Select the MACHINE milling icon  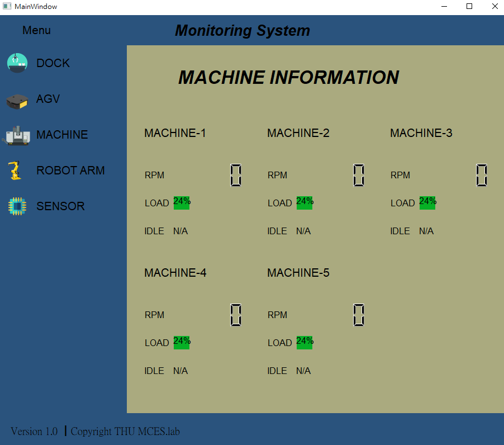point(17,134)
